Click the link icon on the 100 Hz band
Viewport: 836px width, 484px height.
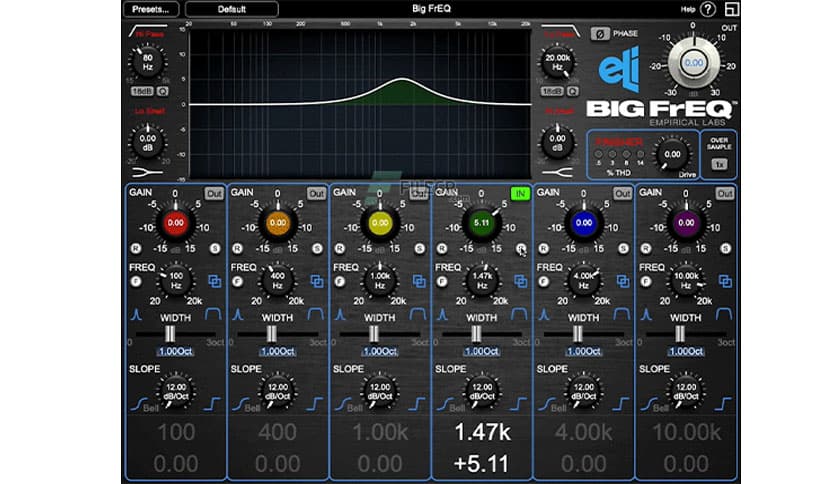214,281
